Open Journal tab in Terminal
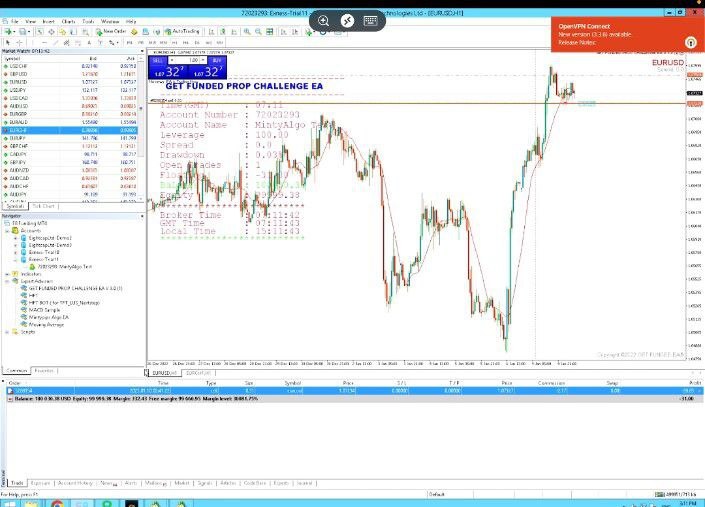The image size is (705, 507). click(304, 483)
